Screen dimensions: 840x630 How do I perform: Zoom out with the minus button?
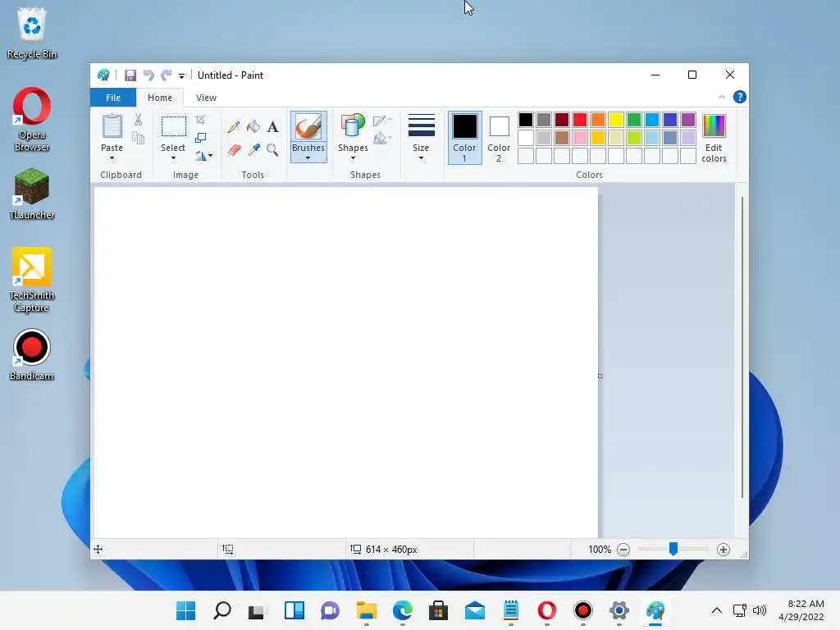(x=623, y=550)
